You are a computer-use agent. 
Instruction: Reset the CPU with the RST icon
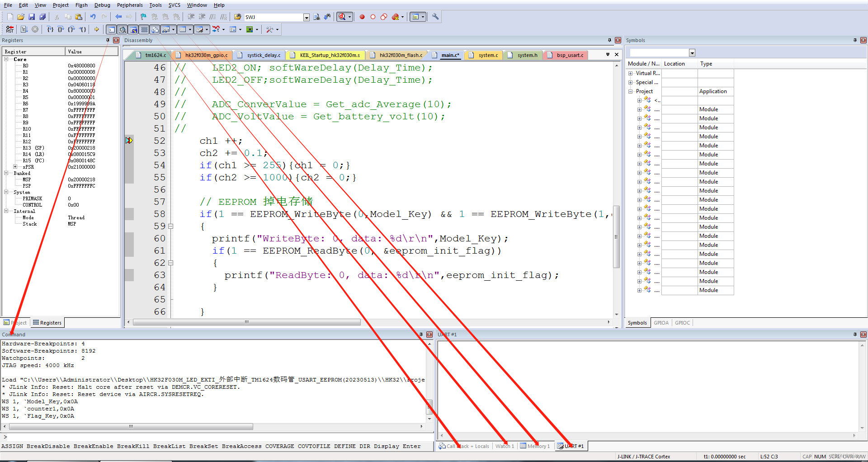click(x=10, y=29)
